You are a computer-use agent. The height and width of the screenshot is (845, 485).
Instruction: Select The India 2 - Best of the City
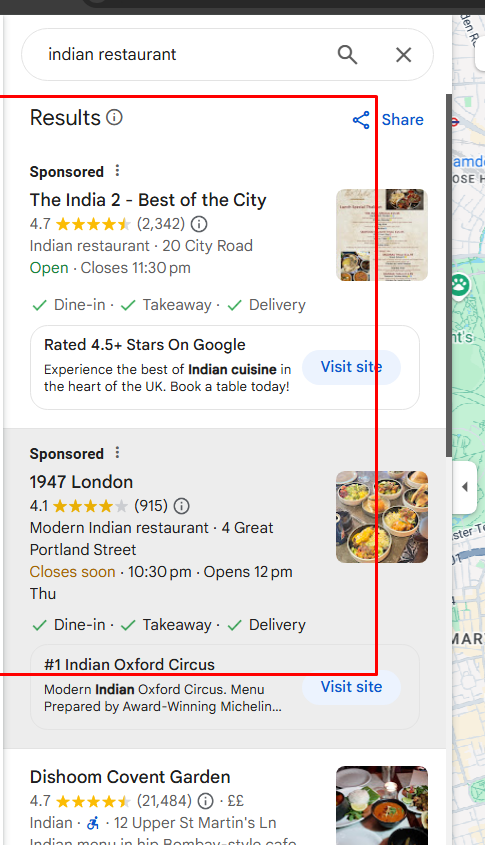click(148, 200)
